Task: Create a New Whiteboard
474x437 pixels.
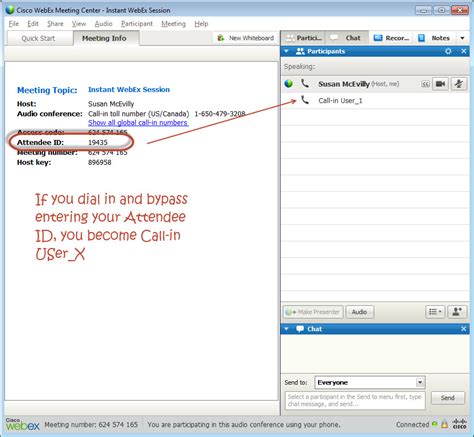Action: [245, 38]
